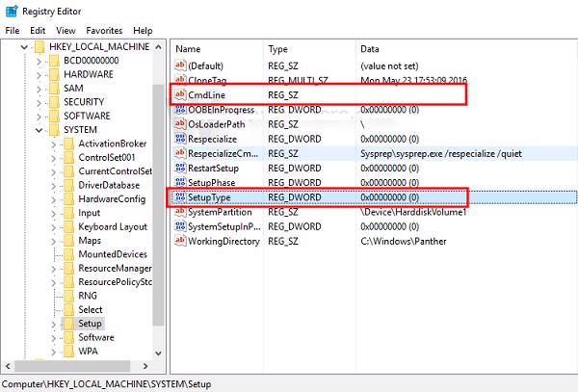
Task: Expand the DriverDatabase key
Action: point(53,186)
